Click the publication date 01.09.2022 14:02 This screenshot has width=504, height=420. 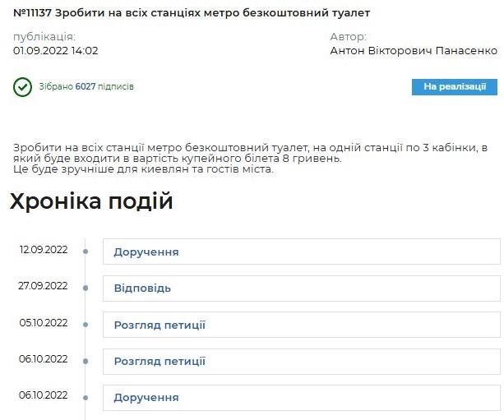click(56, 50)
